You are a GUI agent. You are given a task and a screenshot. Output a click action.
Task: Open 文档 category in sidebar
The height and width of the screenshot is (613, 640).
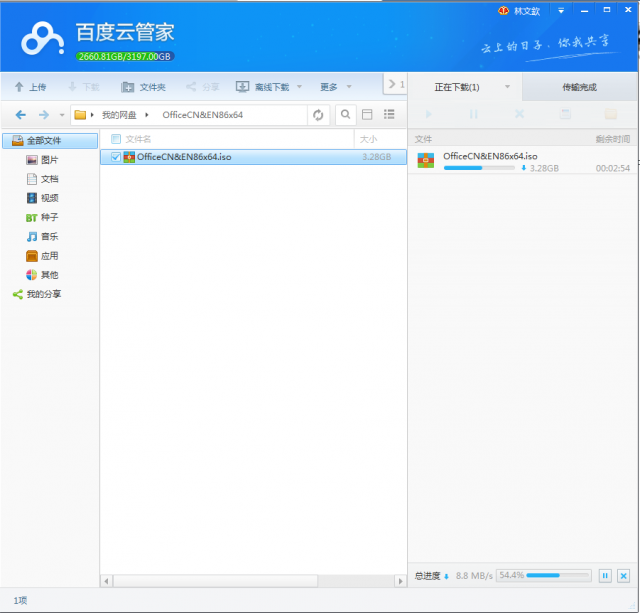tap(42, 179)
